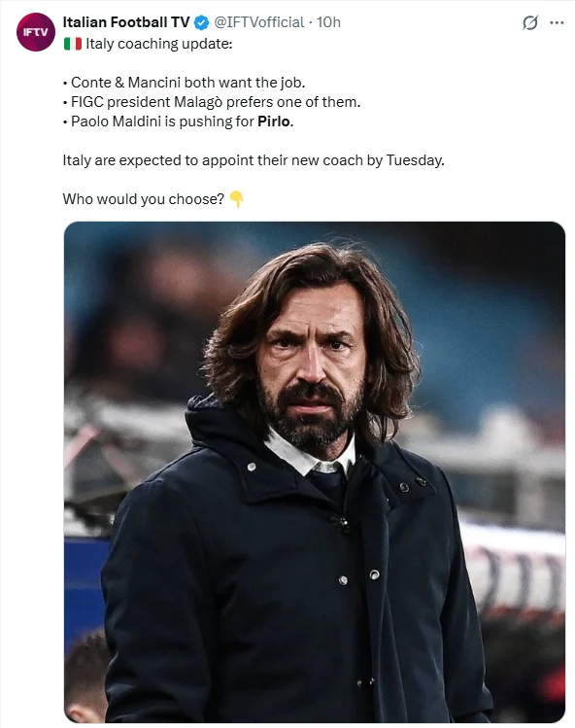Open the three-dot more options menu
The width and height of the screenshot is (575, 728).
pyautogui.click(x=557, y=22)
